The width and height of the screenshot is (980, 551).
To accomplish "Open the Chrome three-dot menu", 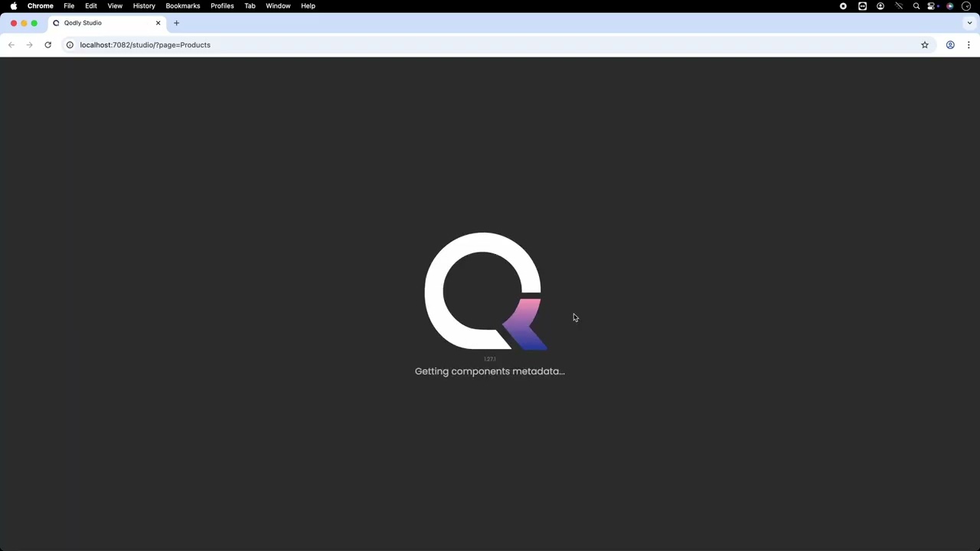I will click(x=969, y=45).
